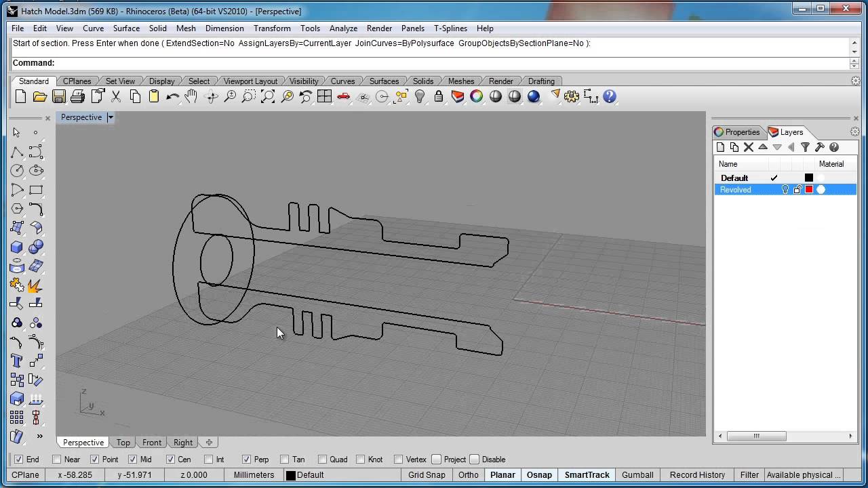Toggle the End osnap checkbox
Image resolution: width=868 pixels, height=488 pixels.
click(x=19, y=460)
